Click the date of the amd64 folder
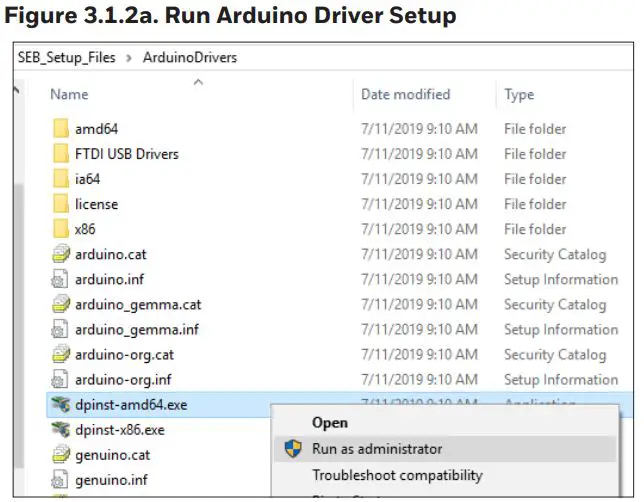644x502 pixels. pyautogui.click(x=419, y=129)
